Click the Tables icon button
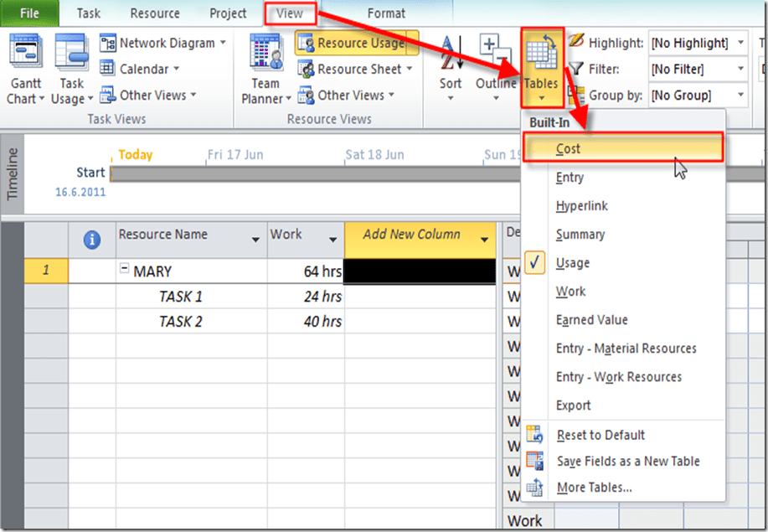Screen dimensions: 768x532 click(x=541, y=65)
